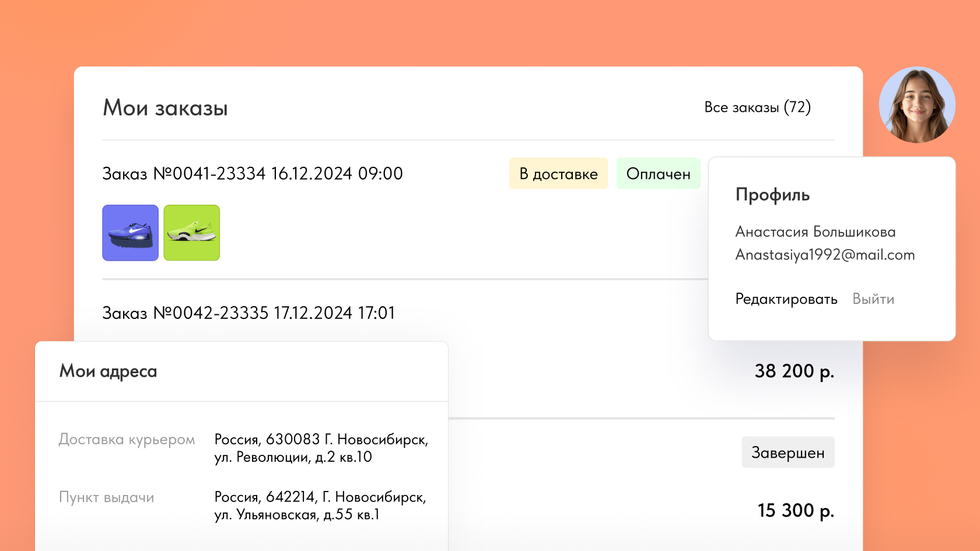
Task: Click the 15 300 р. order total
Action: tap(796, 511)
